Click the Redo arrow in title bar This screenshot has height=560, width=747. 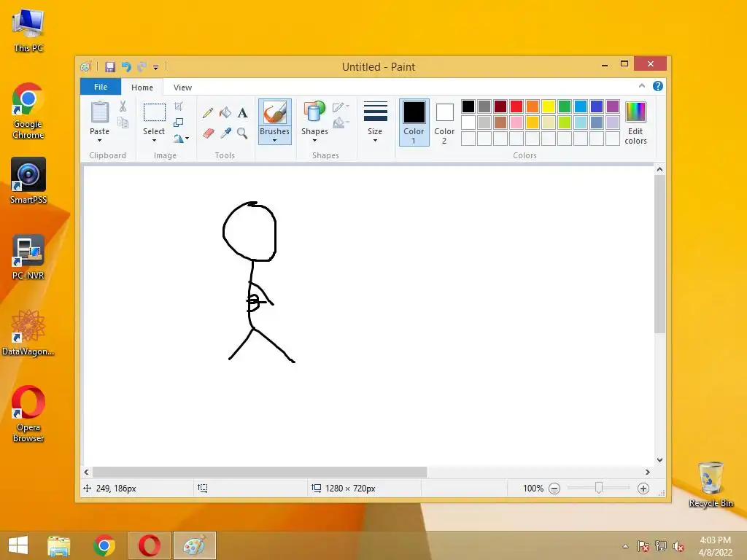pyautogui.click(x=142, y=66)
